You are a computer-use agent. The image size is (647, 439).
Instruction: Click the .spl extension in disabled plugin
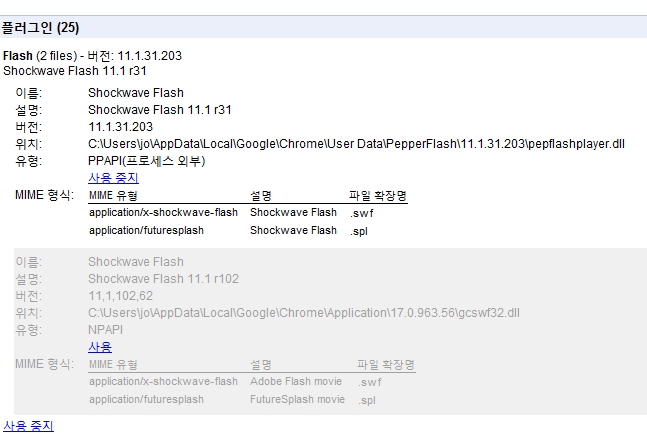(x=367, y=400)
